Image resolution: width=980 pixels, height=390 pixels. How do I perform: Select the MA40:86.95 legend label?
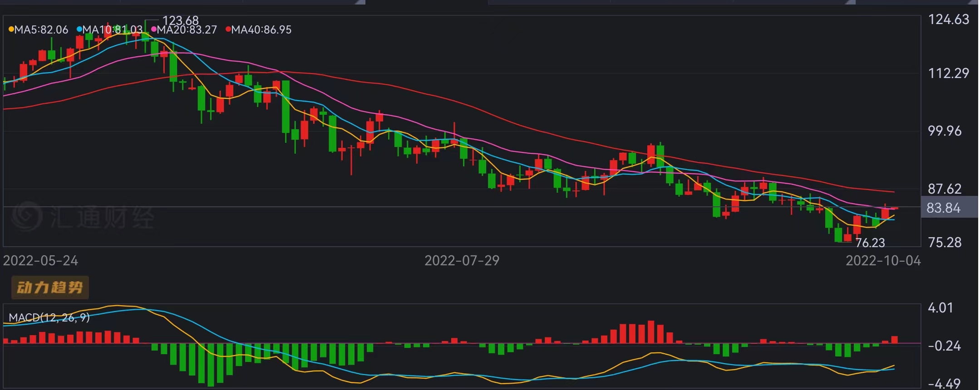coord(261,30)
